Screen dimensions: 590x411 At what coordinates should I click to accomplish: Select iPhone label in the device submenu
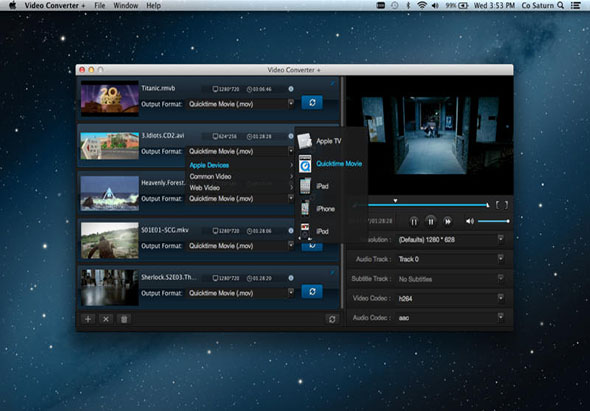click(x=325, y=209)
